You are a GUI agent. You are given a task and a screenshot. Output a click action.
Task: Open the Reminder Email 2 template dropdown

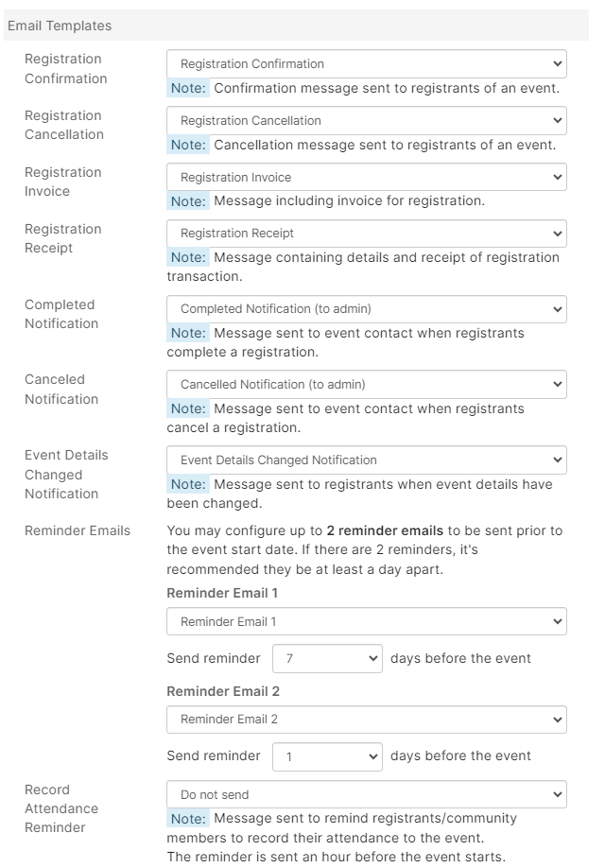366,720
